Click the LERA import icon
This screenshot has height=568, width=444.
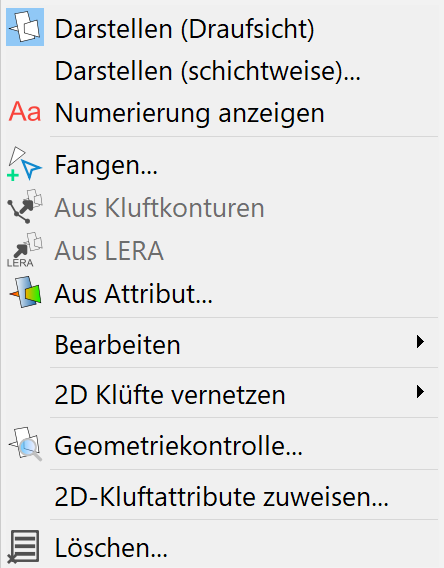point(25,250)
